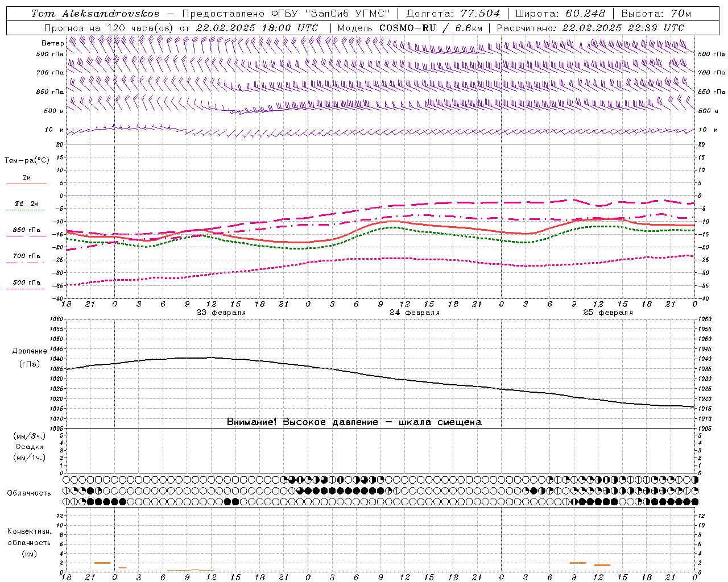Click the longitude value Долгота: 77.504

pyautogui.click(x=453, y=14)
